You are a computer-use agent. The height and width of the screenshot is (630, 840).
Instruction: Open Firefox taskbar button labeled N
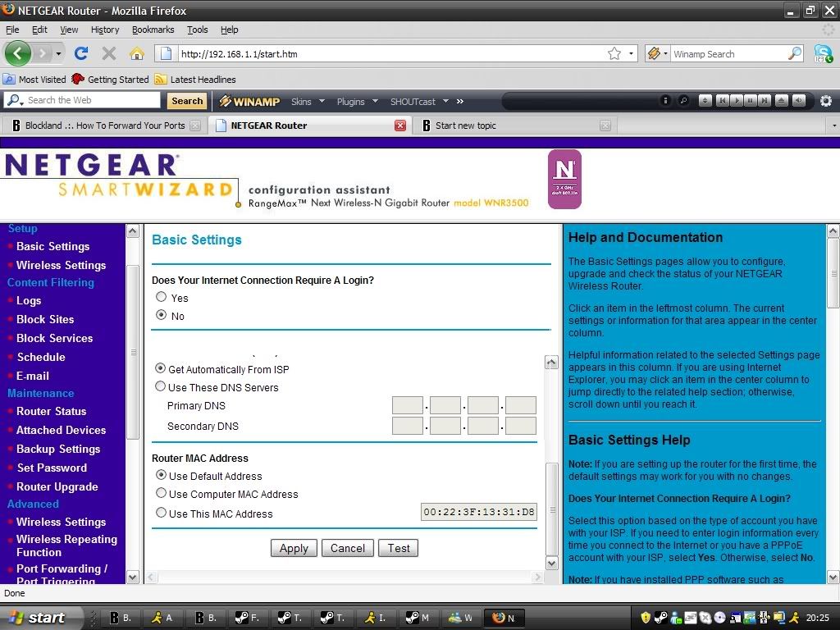tap(504, 618)
